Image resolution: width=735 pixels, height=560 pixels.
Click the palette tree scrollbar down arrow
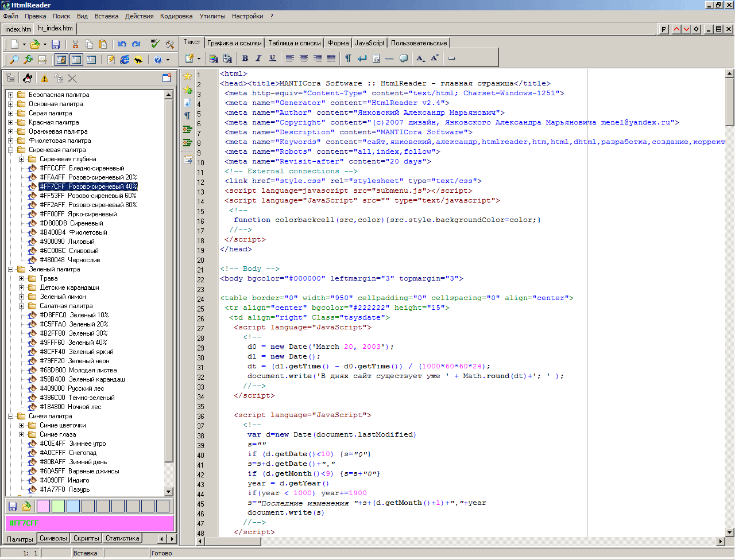click(x=169, y=492)
